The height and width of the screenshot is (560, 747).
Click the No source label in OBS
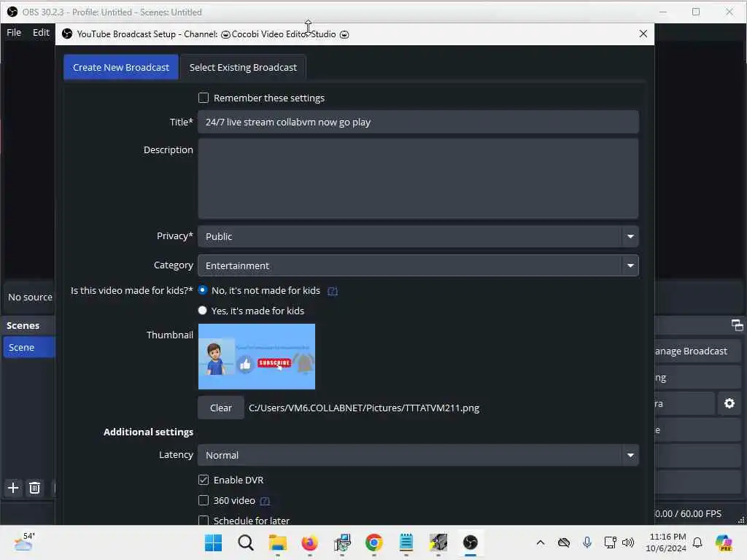pyautogui.click(x=30, y=297)
